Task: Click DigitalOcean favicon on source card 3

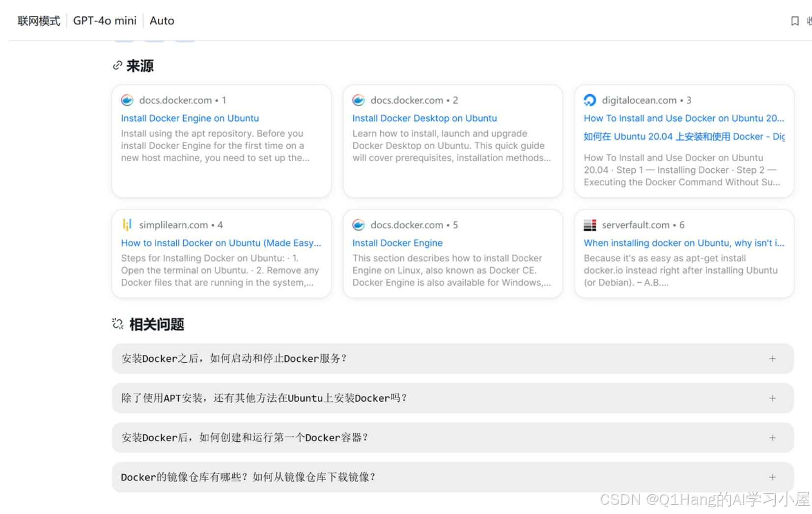Action: click(x=590, y=100)
